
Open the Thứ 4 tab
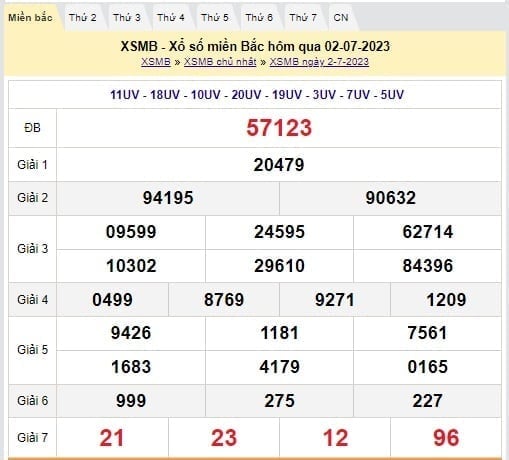pos(171,18)
